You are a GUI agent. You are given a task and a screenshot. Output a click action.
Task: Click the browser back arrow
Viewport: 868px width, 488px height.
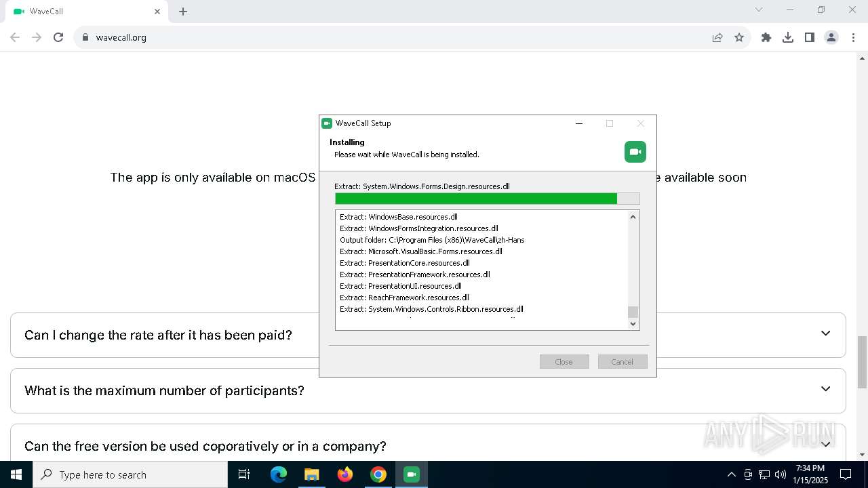15,37
